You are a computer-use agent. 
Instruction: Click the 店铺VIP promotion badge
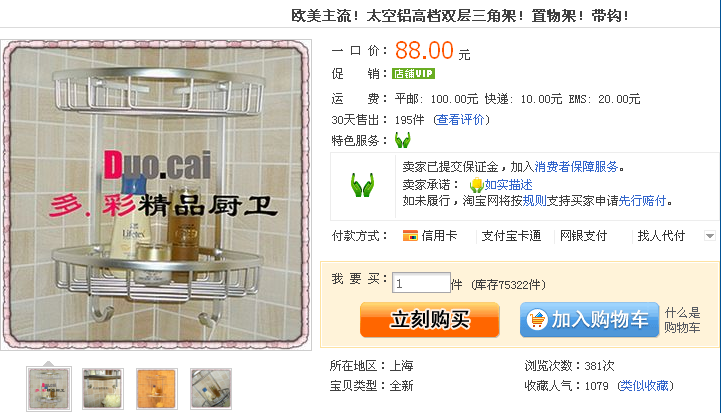pyautogui.click(x=413, y=74)
